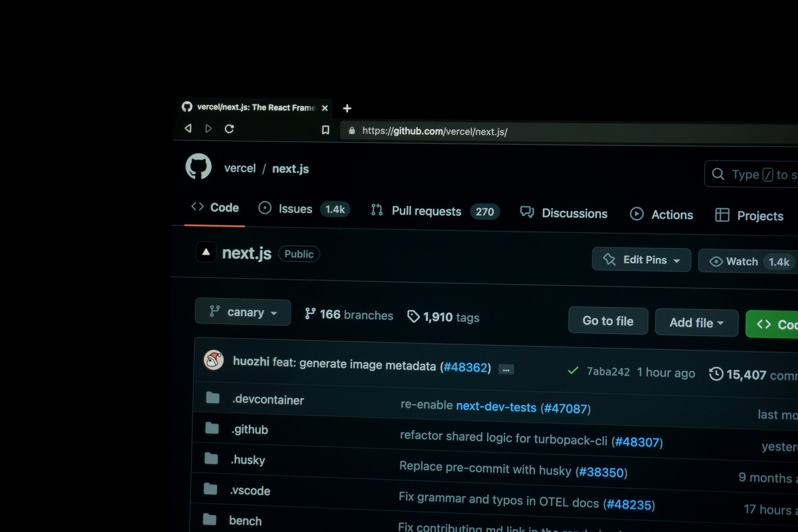The height and width of the screenshot is (532, 798).
Task: Open the canary branch dropdown
Action: pos(243,312)
